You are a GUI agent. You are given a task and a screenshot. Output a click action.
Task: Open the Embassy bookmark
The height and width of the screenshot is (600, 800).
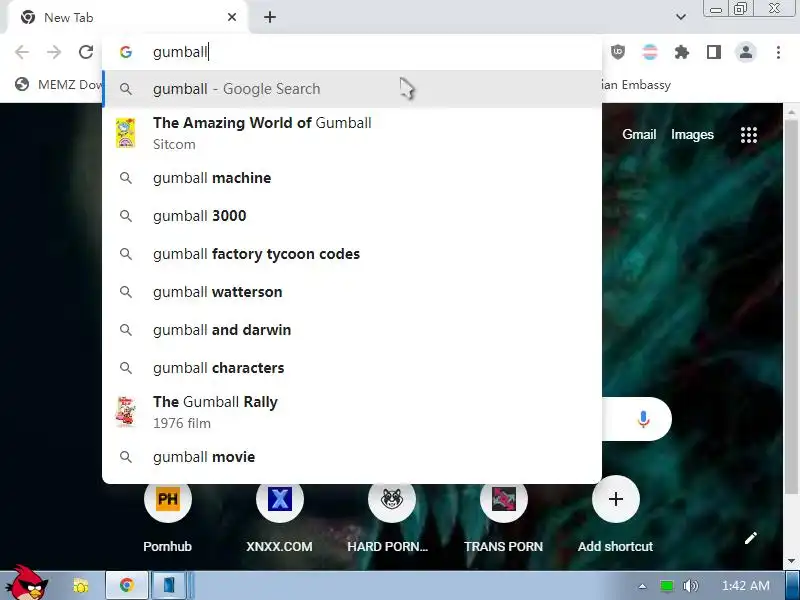pyautogui.click(x=636, y=84)
